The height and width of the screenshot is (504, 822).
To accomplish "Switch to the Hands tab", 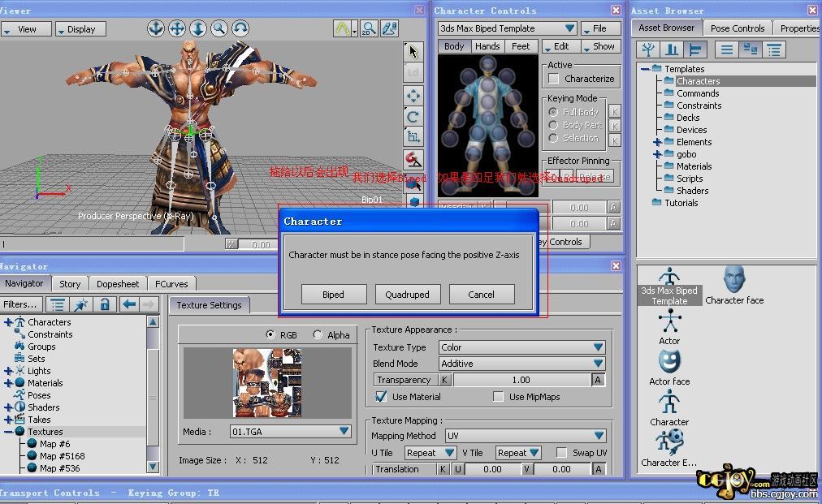I will pyautogui.click(x=487, y=46).
